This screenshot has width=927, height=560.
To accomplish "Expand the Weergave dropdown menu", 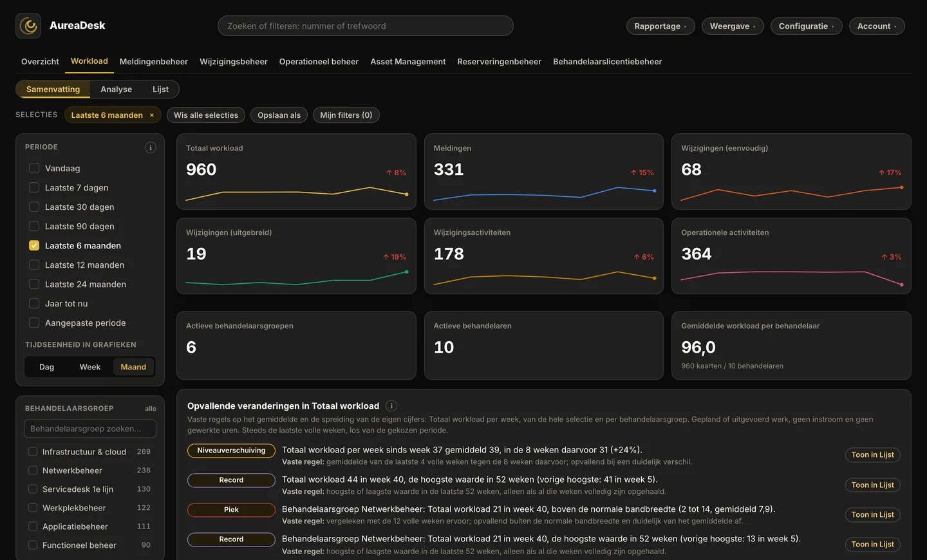I will (x=733, y=26).
